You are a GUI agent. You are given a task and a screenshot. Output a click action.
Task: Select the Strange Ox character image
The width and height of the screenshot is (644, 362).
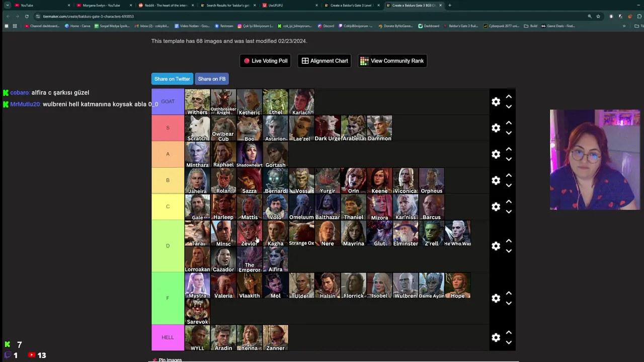tap(301, 233)
